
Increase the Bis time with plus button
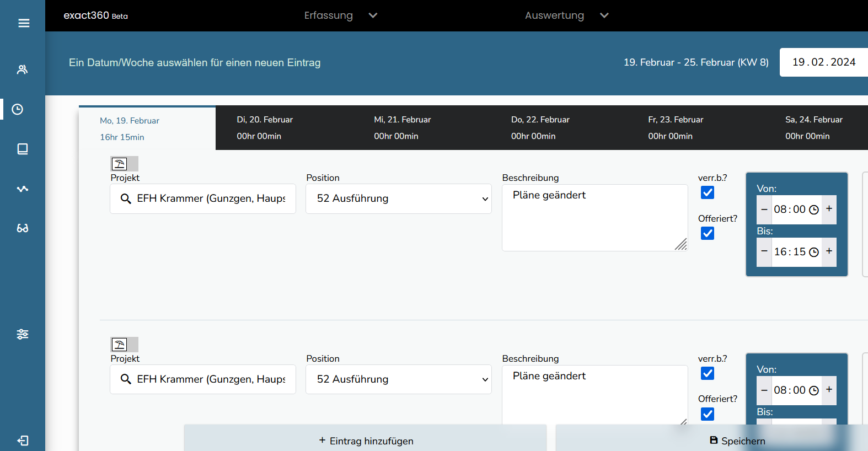click(829, 251)
